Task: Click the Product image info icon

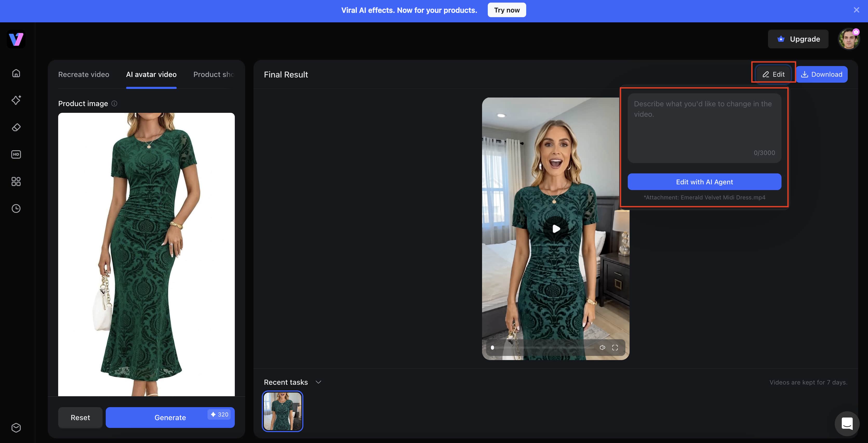Action: click(114, 103)
